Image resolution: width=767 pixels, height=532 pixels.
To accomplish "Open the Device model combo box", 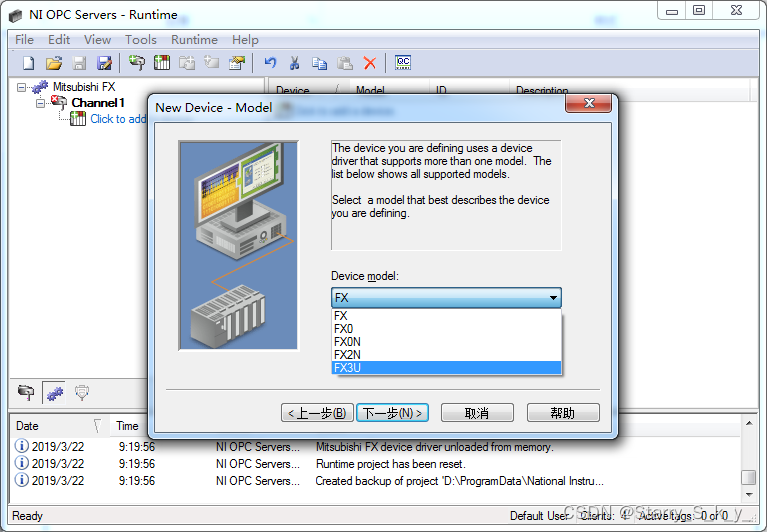I will click(446, 297).
